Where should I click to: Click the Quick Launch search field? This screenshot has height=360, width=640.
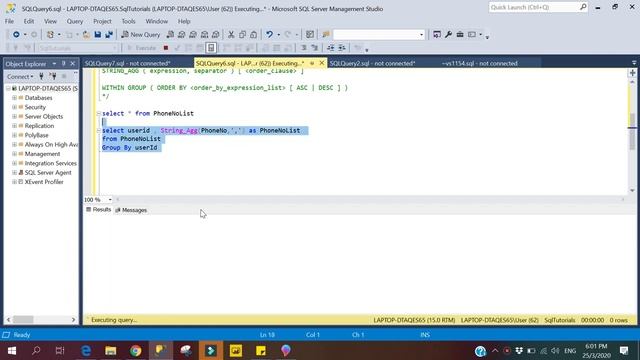tap(538, 7)
